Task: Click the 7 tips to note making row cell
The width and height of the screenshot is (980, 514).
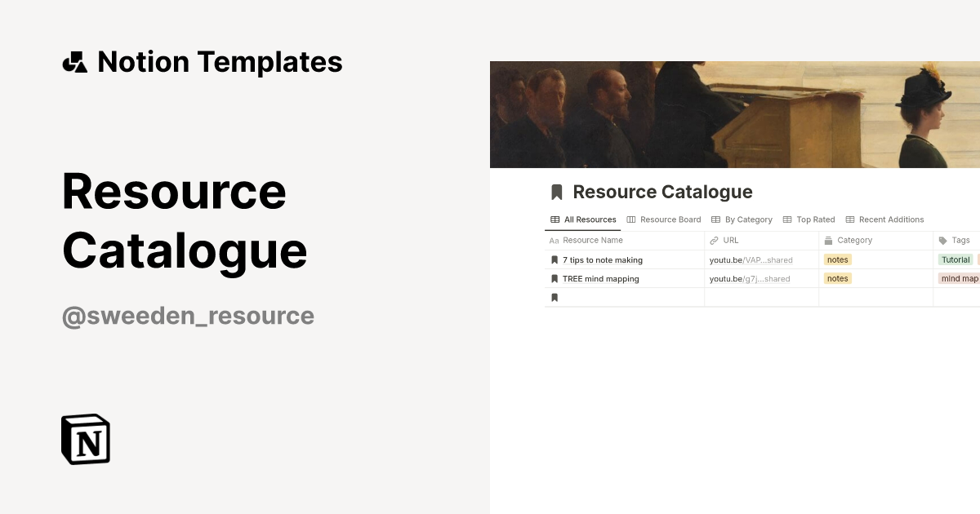Action: [x=602, y=259]
